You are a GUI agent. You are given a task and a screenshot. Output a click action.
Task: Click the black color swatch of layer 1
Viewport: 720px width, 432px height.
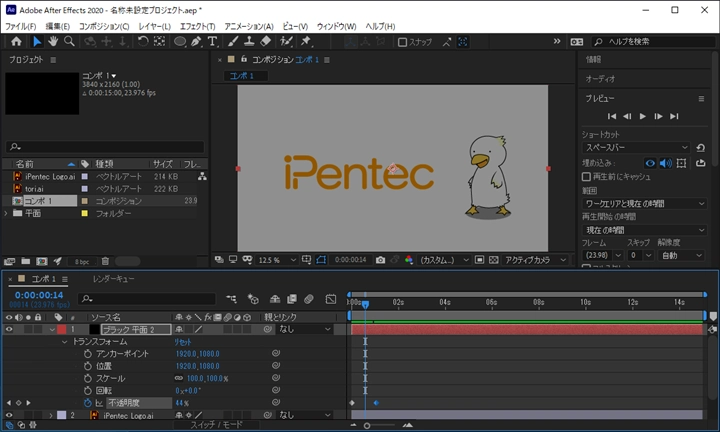click(95, 329)
